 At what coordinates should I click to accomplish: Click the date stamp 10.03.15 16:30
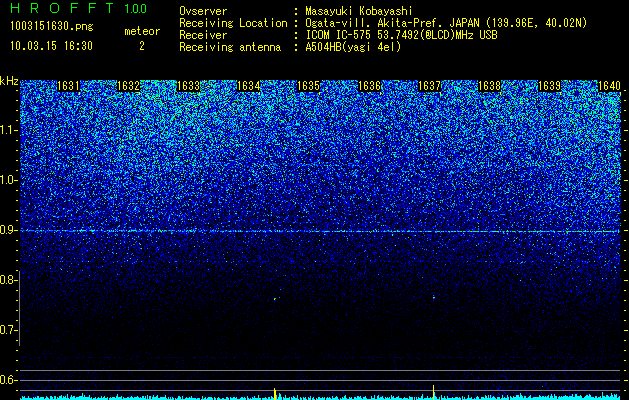[x=51, y=46]
